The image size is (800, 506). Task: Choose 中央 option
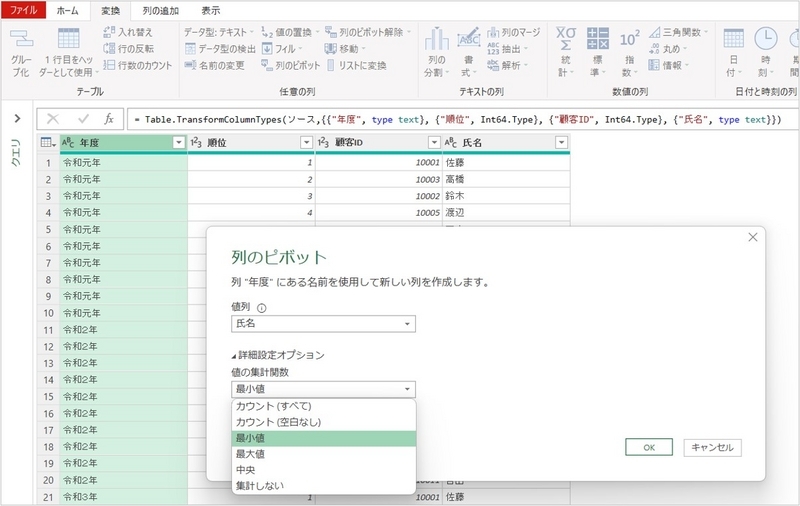click(324, 470)
